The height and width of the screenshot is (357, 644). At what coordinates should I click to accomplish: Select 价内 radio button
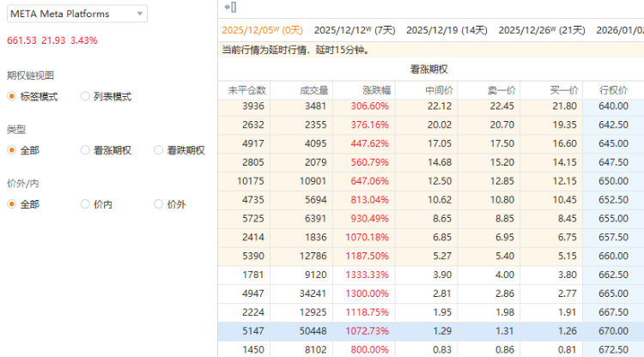[85, 204]
